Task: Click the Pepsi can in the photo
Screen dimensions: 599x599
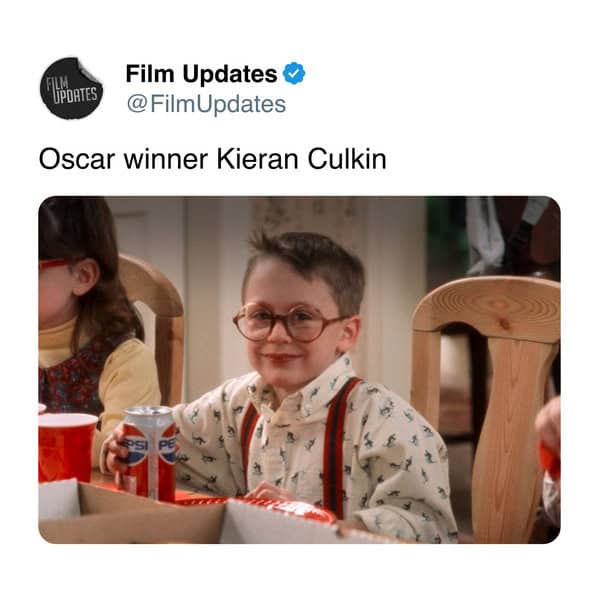Action: [x=149, y=452]
